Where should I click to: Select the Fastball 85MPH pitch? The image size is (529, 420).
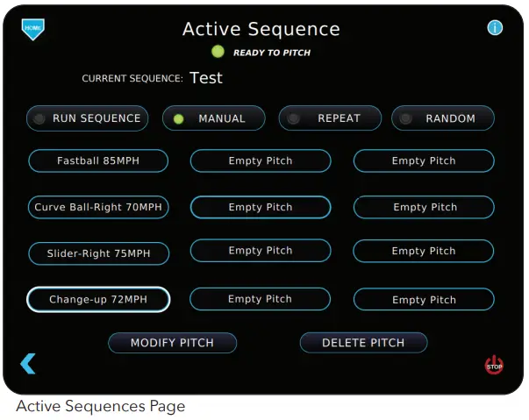98,161
